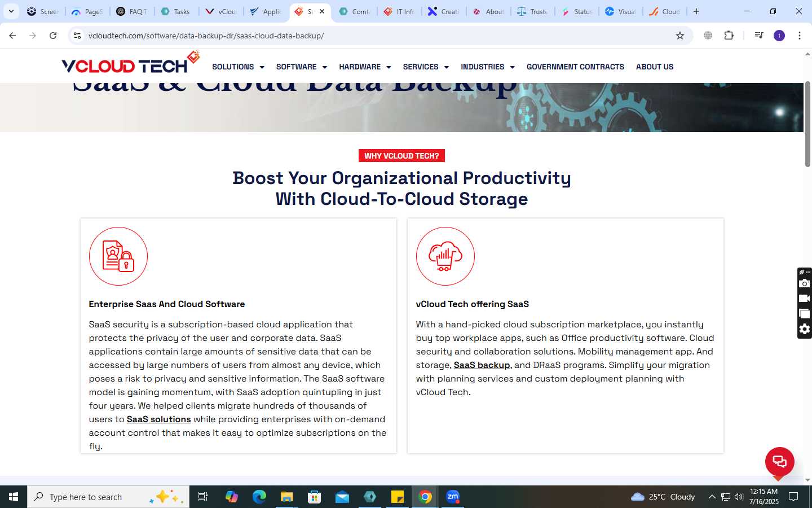Click the WHY VCLOUD TECH? badge

coord(401,156)
